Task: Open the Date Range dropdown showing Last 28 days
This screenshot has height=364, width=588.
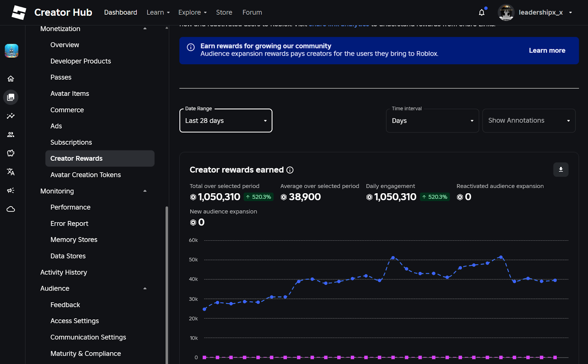Action: [x=225, y=120]
